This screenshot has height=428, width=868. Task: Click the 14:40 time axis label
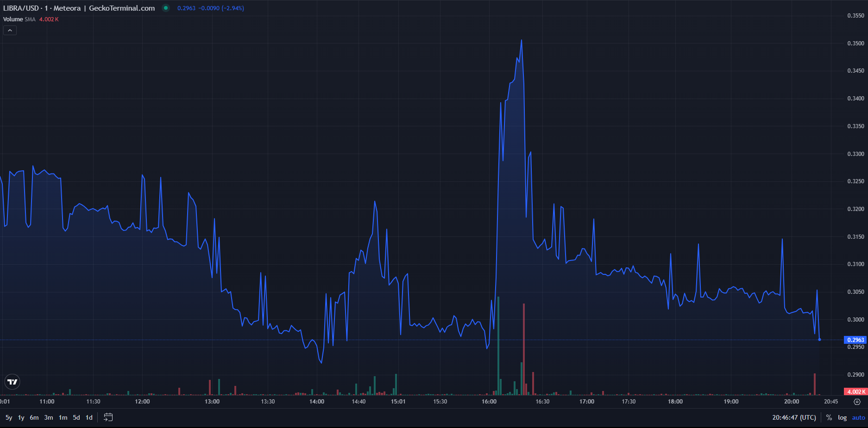[x=359, y=402]
